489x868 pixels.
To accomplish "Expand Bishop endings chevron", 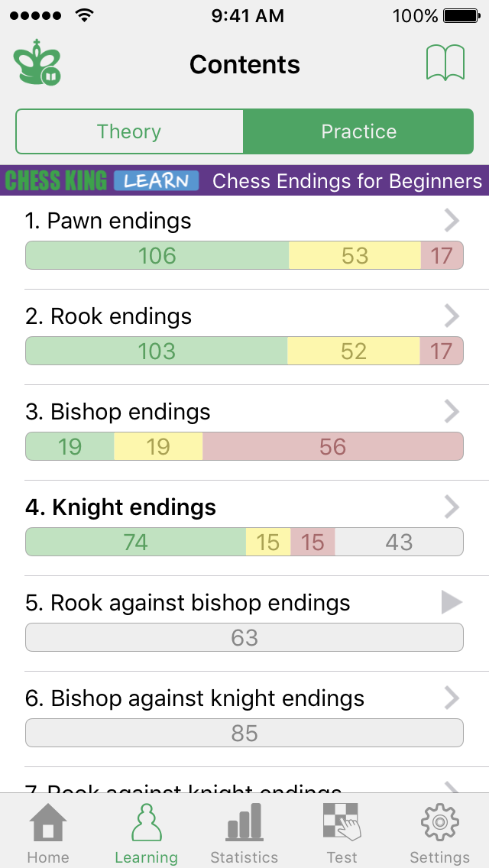I will coord(452,412).
